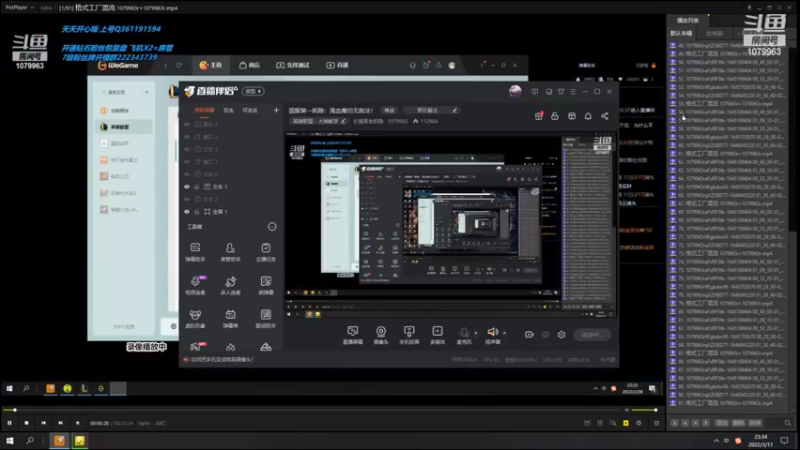
Task: Open the phone-as-webcam help link
Action: [222, 360]
